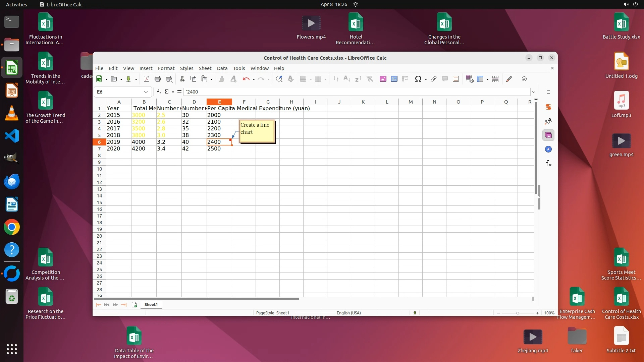Click cell B7 containing 4200
This screenshot has height=362, width=644.
(144, 149)
